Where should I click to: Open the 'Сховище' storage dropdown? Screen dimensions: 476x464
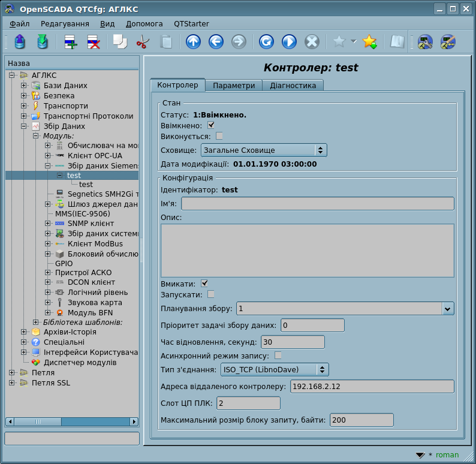click(x=263, y=150)
